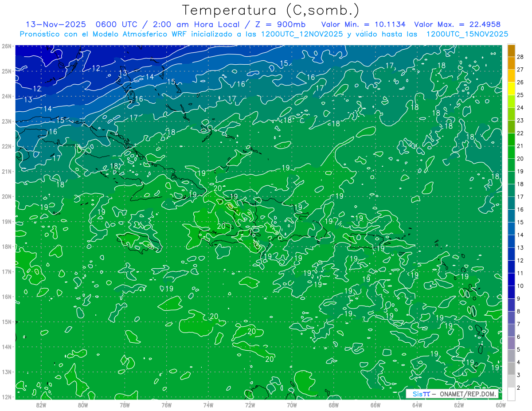Image resolution: width=532 pixels, height=411 pixels.
Task: Click the "15N" latitude axis label
Action: tap(6, 321)
